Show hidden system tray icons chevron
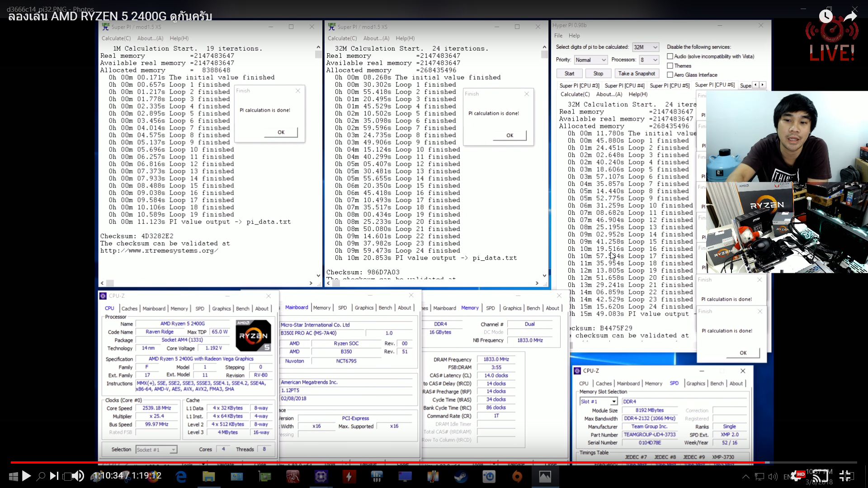Image resolution: width=868 pixels, height=488 pixels. click(x=745, y=476)
